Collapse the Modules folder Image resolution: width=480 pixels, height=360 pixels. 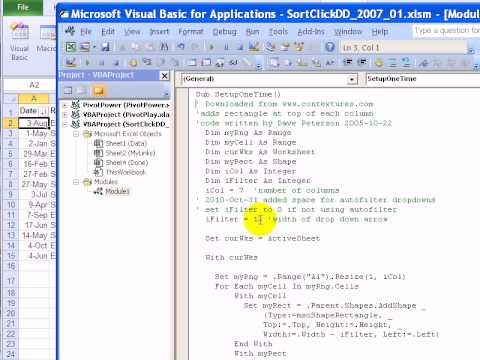click(76, 182)
